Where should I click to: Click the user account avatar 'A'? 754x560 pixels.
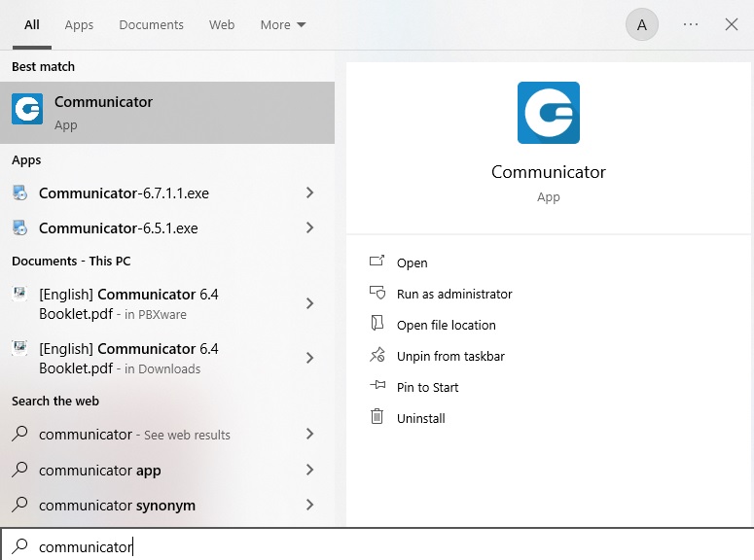[x=641, y=25]
